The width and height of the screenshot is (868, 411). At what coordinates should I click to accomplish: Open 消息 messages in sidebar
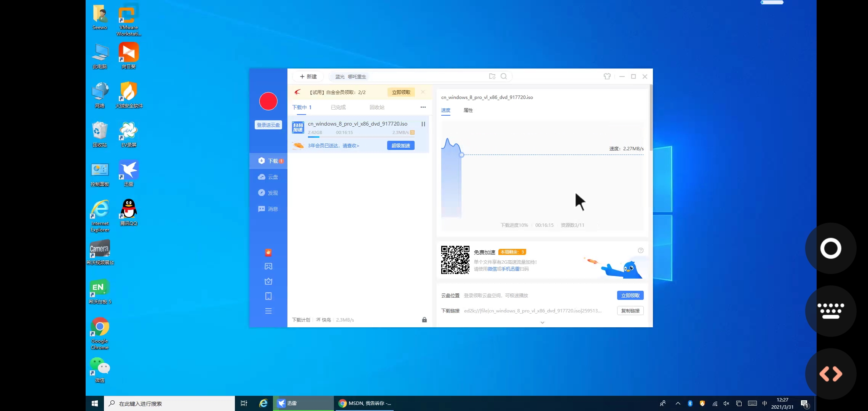(268, 209)
